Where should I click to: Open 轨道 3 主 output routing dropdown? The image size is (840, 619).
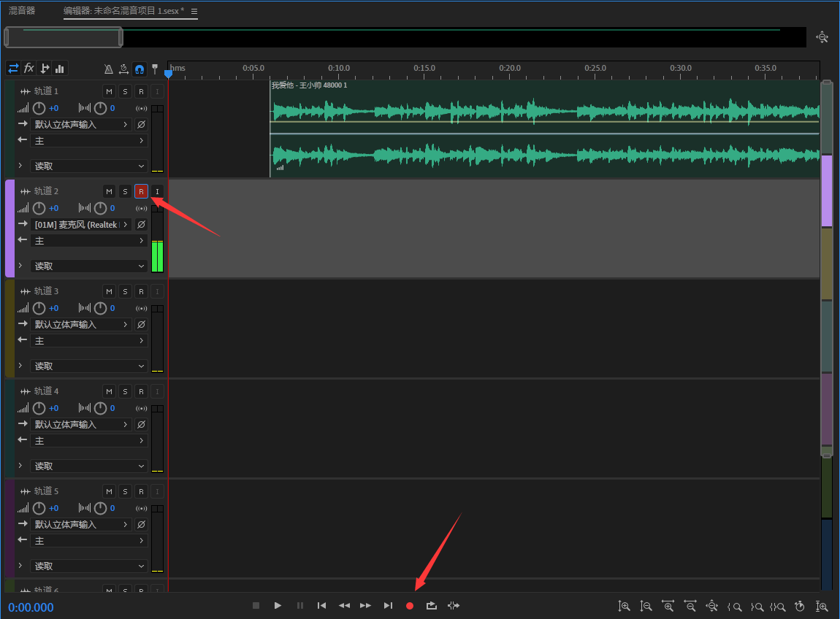tap(89, 341)
